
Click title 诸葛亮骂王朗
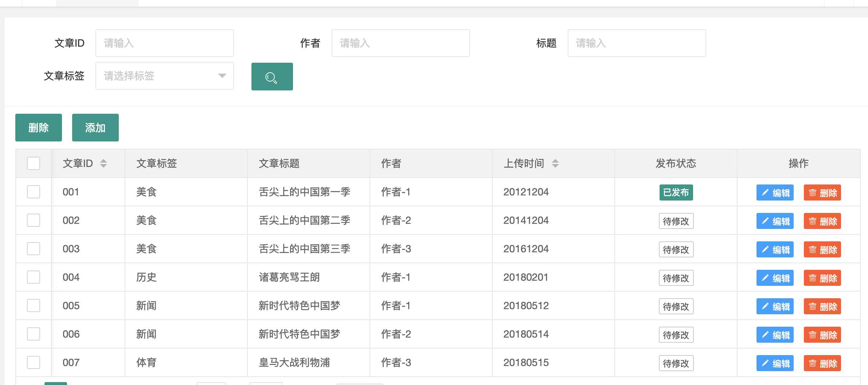(289, 277)
